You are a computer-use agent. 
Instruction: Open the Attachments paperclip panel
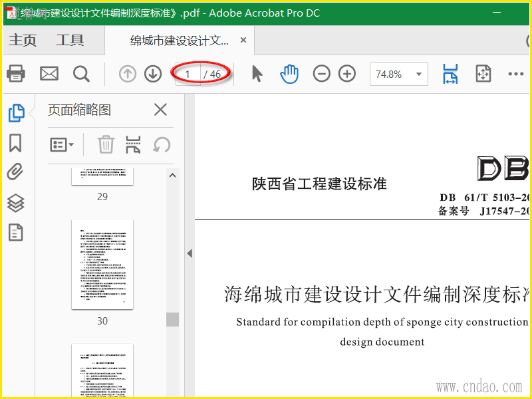click(x=15, y=172)
